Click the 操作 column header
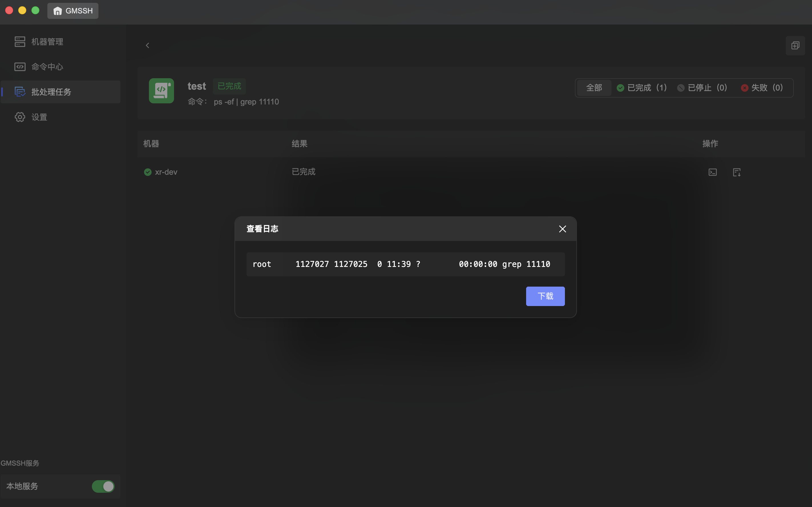This screenshot has width=812, height=507. point(710,144)
